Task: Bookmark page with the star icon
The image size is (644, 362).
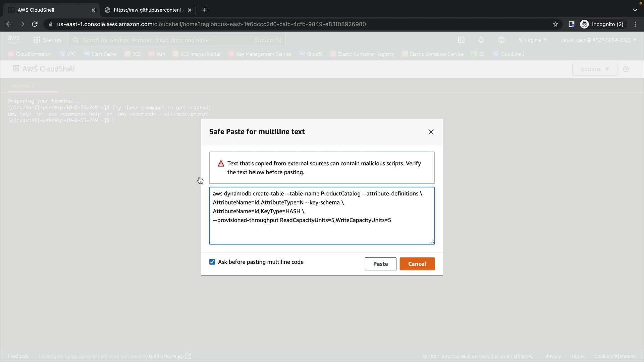Action: (x=555, y=24)
